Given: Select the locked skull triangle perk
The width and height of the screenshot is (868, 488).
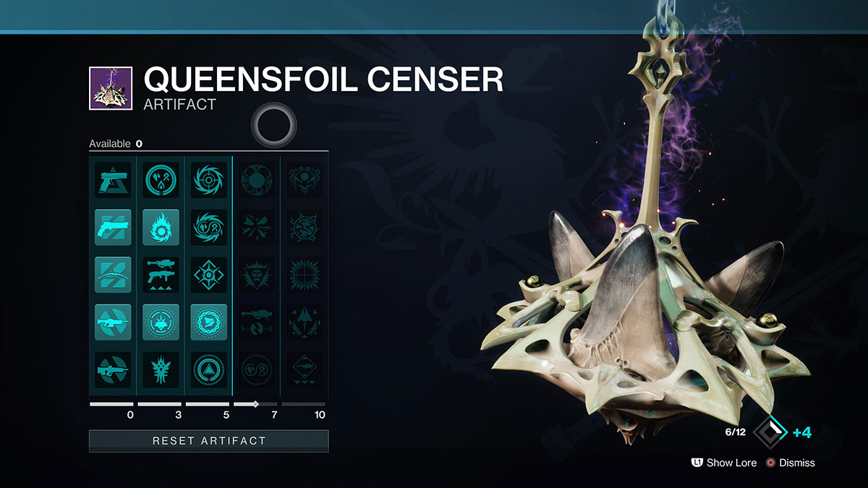Looking at the screenshot, I should point(256,275).
